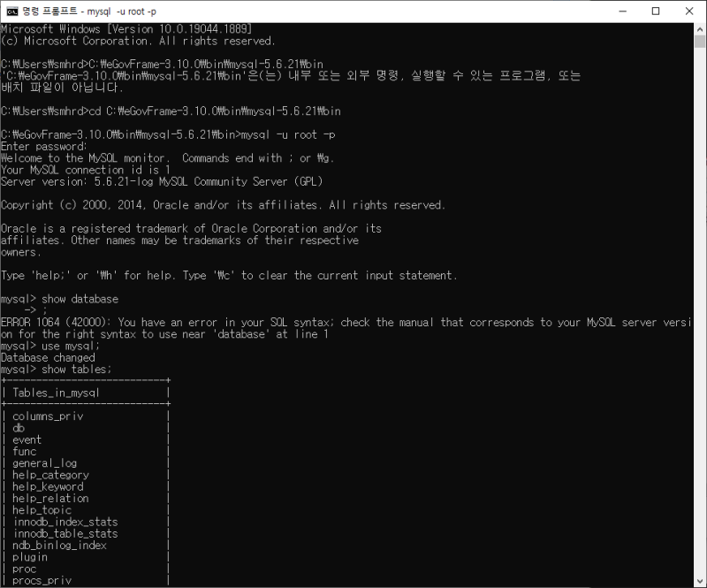Click the 'Welcome to the MySQL monitor' line
Image resolution: width=707 pixels, height=588 pixels.
click(x=167, y=158)
